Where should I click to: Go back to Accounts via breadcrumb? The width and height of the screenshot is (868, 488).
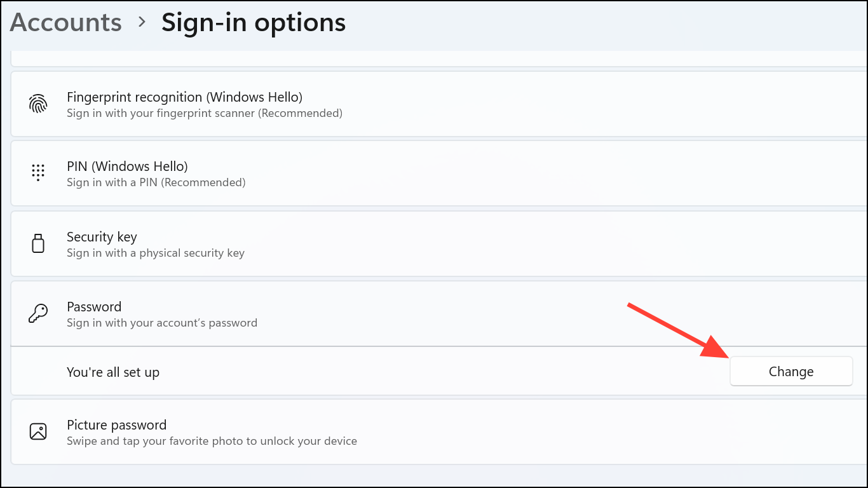(66, 22)
